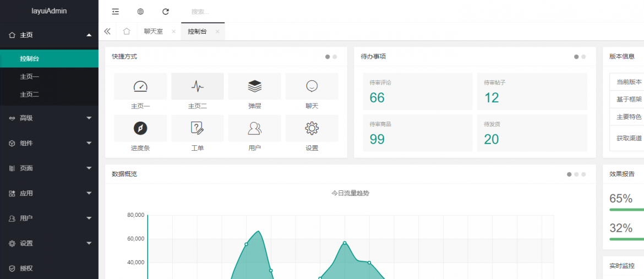Switch to the 聊天室 tab
Image resolution: width=644 pixels, height=279 pixels.
153,31
